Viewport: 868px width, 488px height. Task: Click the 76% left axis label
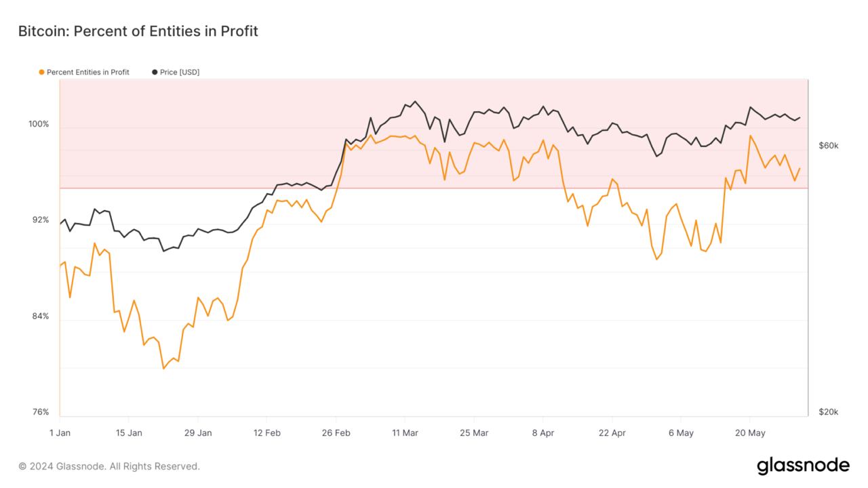pos(39,412)
